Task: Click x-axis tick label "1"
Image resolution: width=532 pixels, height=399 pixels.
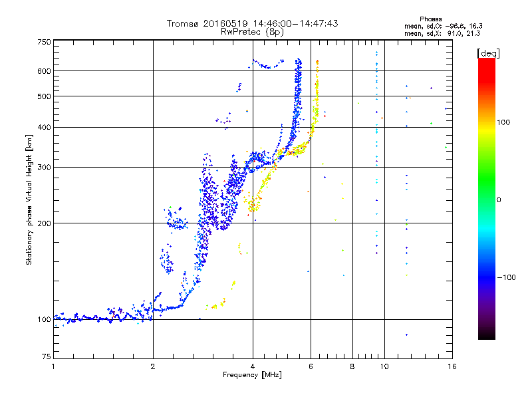Action: [x=53, y=366]
